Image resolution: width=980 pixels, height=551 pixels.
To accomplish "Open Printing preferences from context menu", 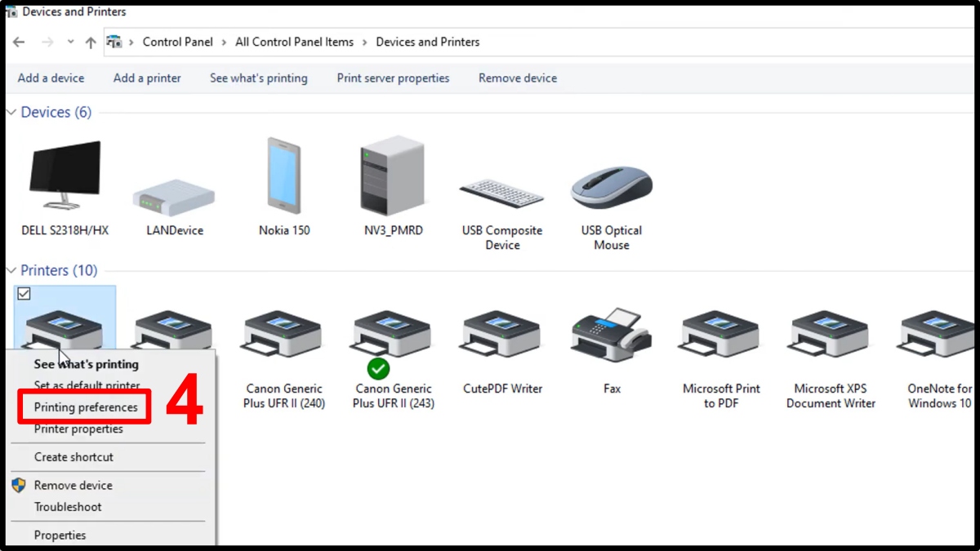I will tap(86, 407).
